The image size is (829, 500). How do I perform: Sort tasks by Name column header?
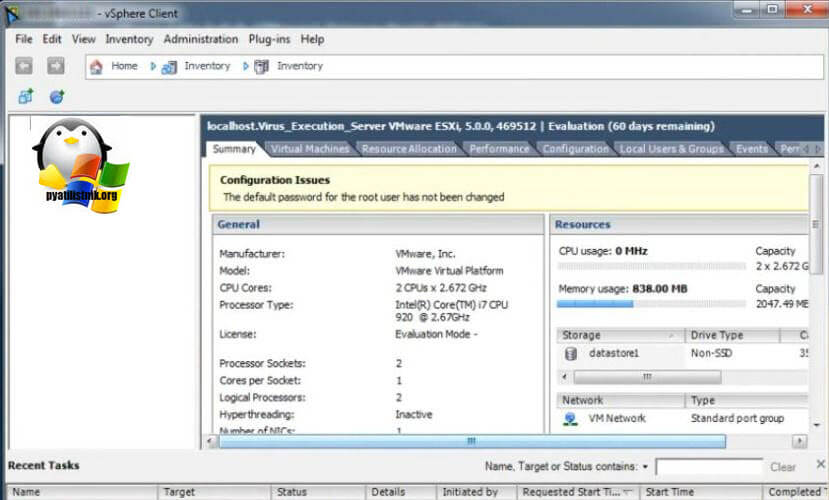pyautogui.click(x=81, y=492)
